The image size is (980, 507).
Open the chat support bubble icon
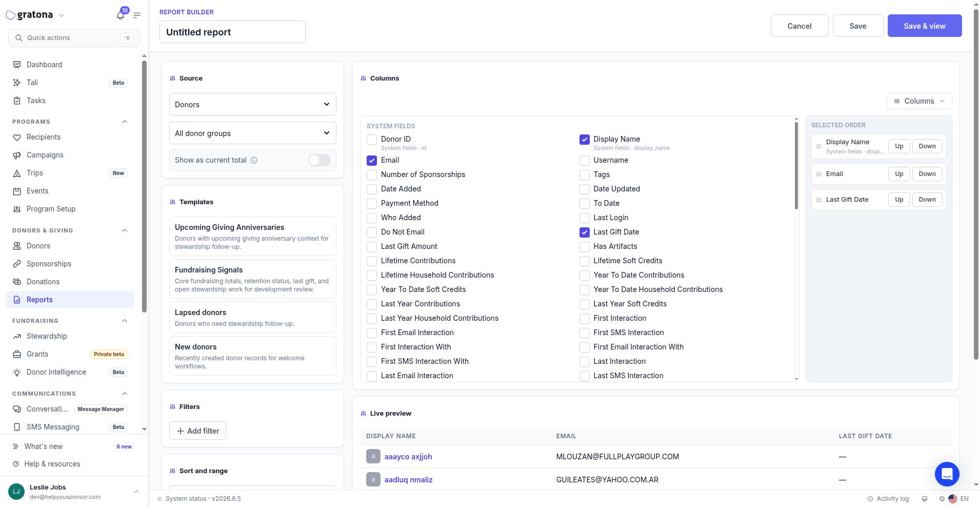click(x=947, y=474)
